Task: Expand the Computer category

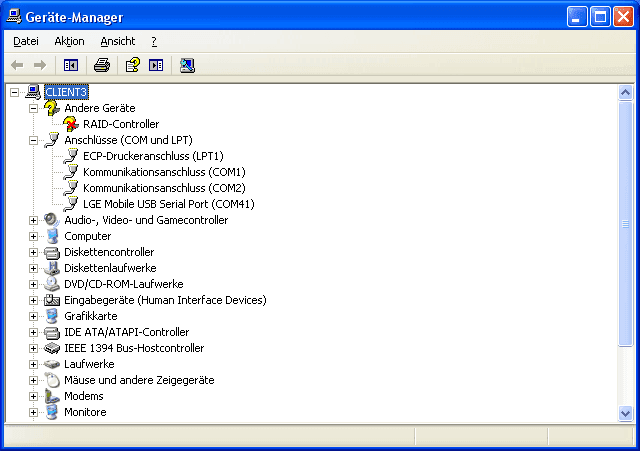Action: pyautogui.click(x=33, y=236)
